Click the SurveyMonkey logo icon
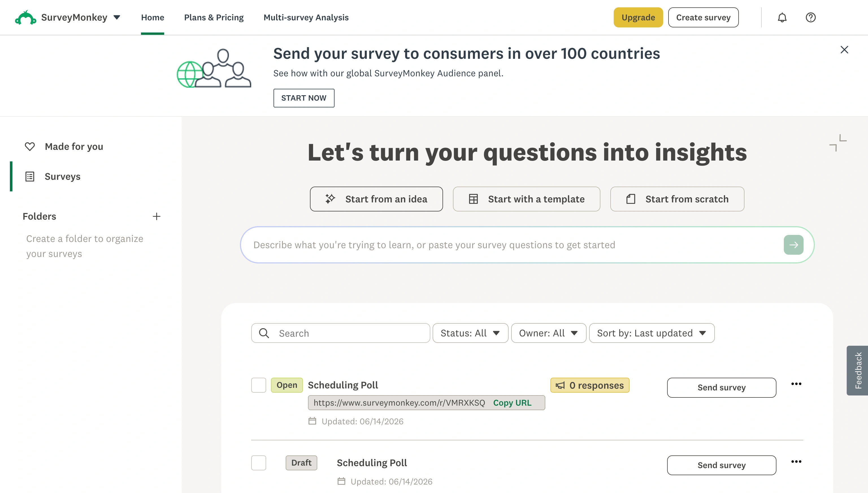This screenshot has height=493, width=868. [25, 17]
